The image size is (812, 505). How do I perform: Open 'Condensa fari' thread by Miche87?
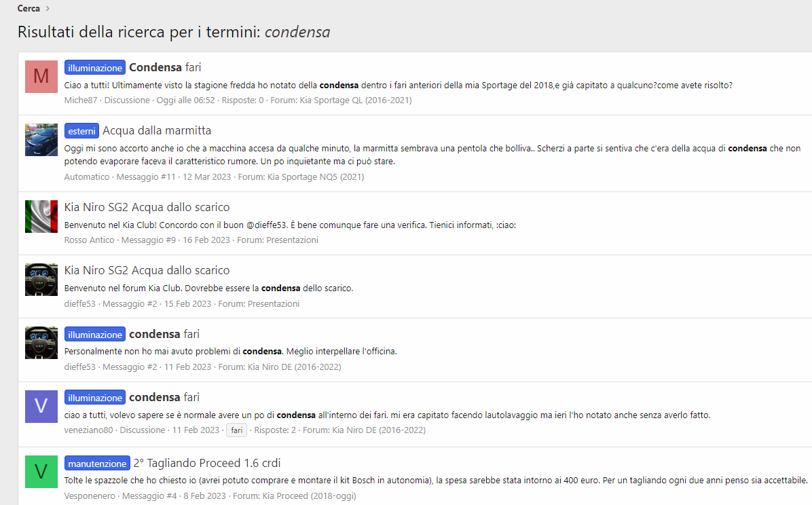165,67
